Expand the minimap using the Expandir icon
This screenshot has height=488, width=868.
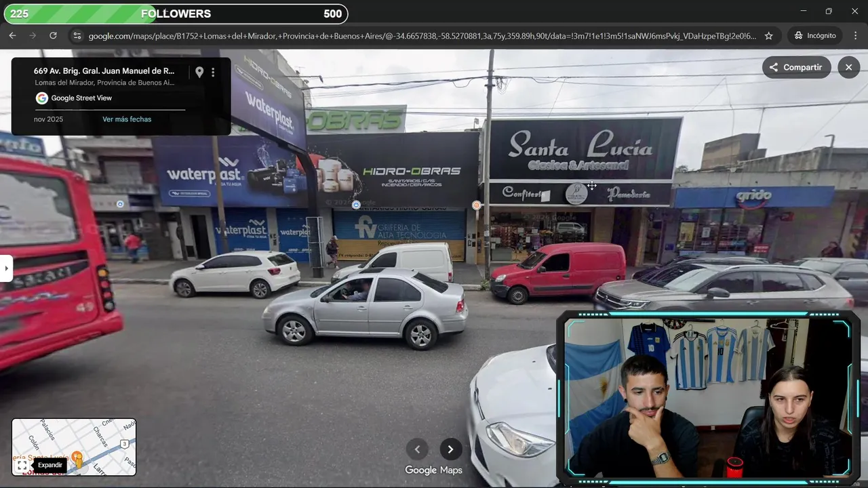[x=22, y=465]
